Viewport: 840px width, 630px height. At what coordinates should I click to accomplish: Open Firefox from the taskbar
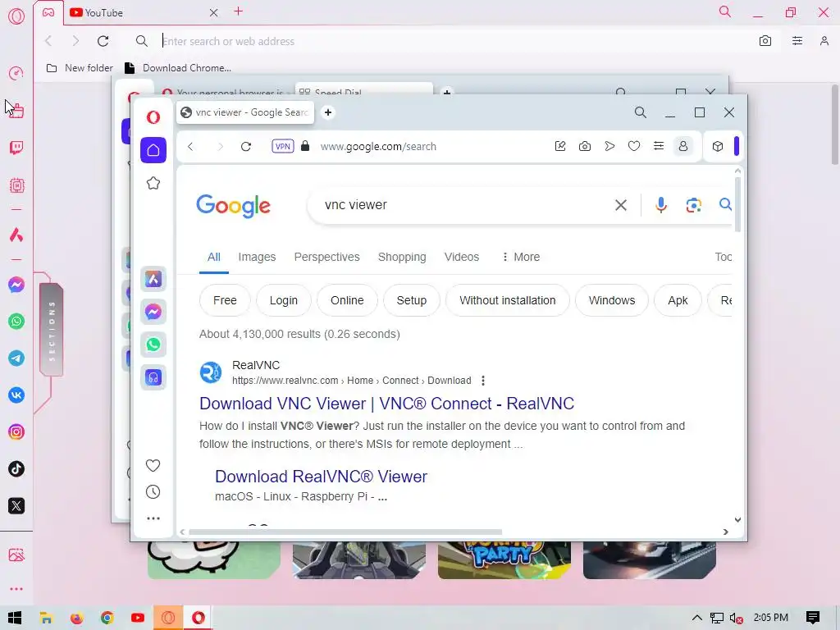point(77,618)
